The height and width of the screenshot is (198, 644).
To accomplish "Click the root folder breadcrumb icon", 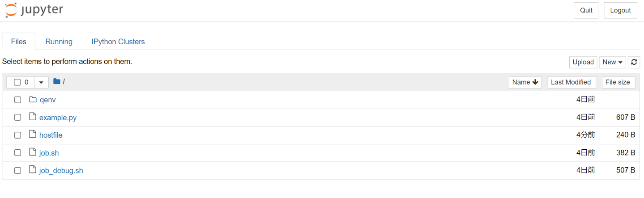I will tap(57, 81).
